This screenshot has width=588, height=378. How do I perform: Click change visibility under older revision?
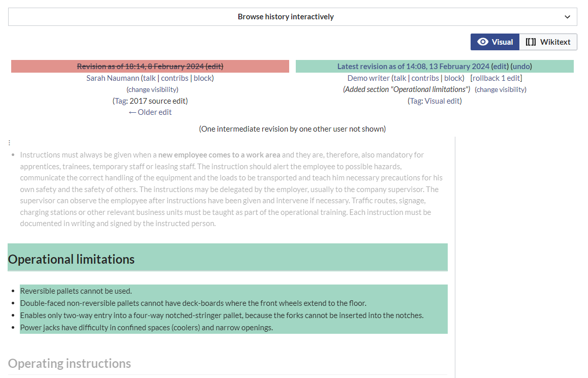152,89
